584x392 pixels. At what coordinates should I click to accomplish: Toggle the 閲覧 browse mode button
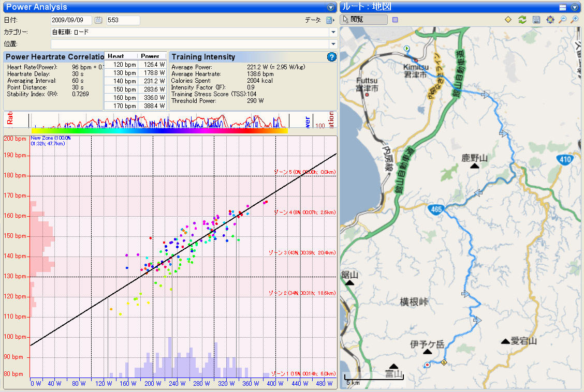(364, 20)
